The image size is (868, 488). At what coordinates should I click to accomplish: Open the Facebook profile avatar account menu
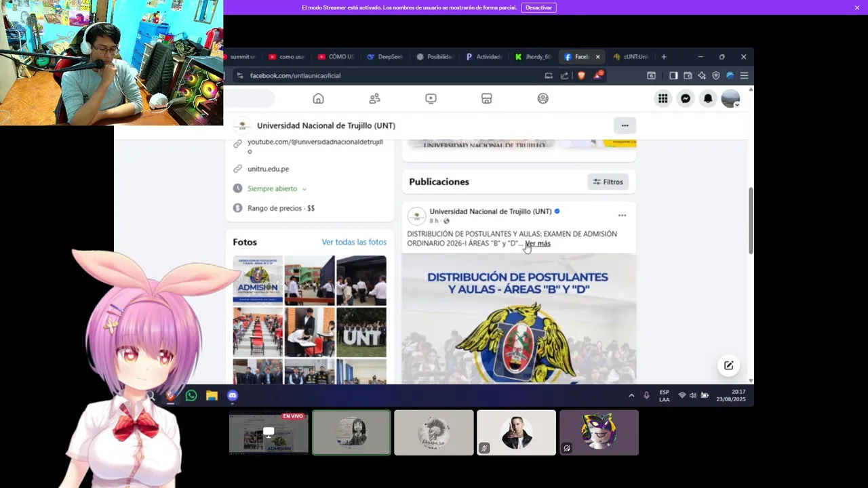730,99
